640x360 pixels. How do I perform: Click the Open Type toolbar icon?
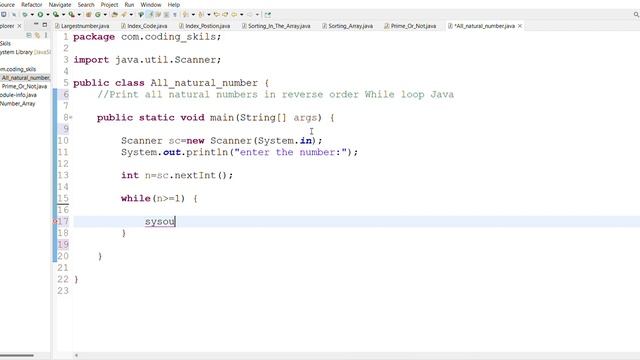(x=115, y=15)
